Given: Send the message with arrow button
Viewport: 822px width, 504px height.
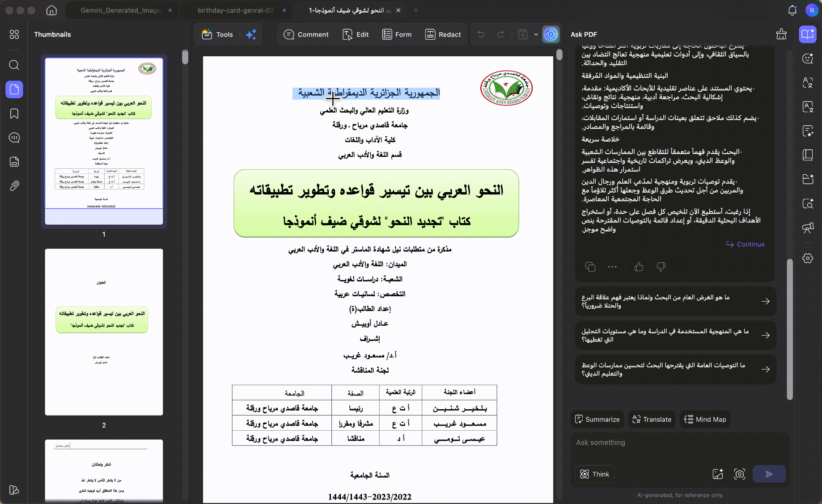Looking at the screenshot, I should pos(769,474).
